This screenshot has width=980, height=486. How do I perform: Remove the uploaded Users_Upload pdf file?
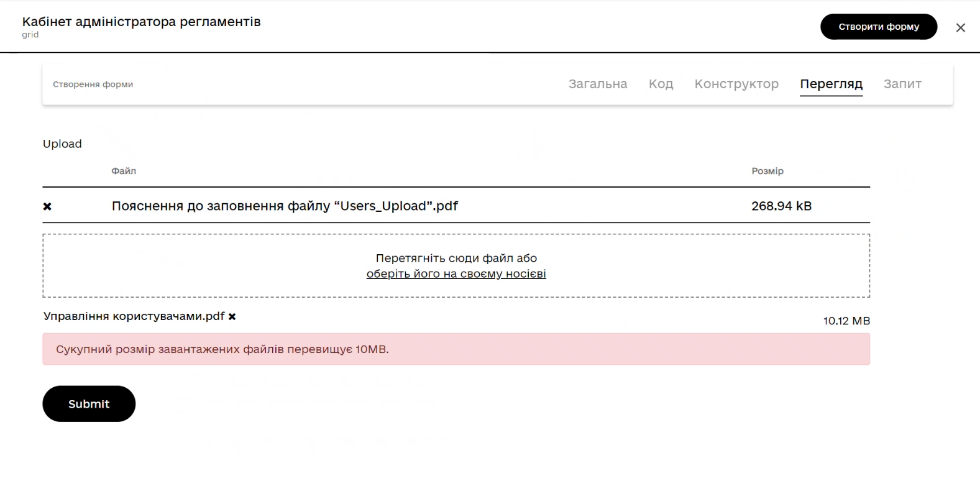(47, 206)
